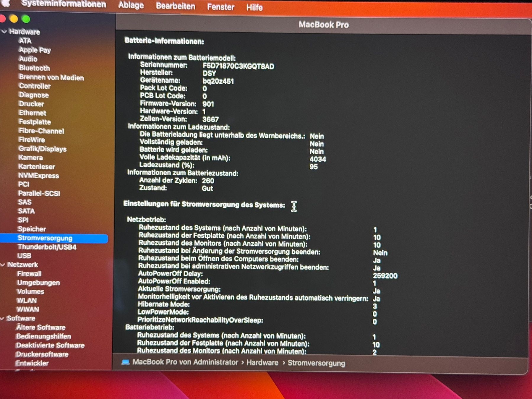Select Diagnose in the sidebar
This screenshot has width=532, height=399.
[34, 95]
